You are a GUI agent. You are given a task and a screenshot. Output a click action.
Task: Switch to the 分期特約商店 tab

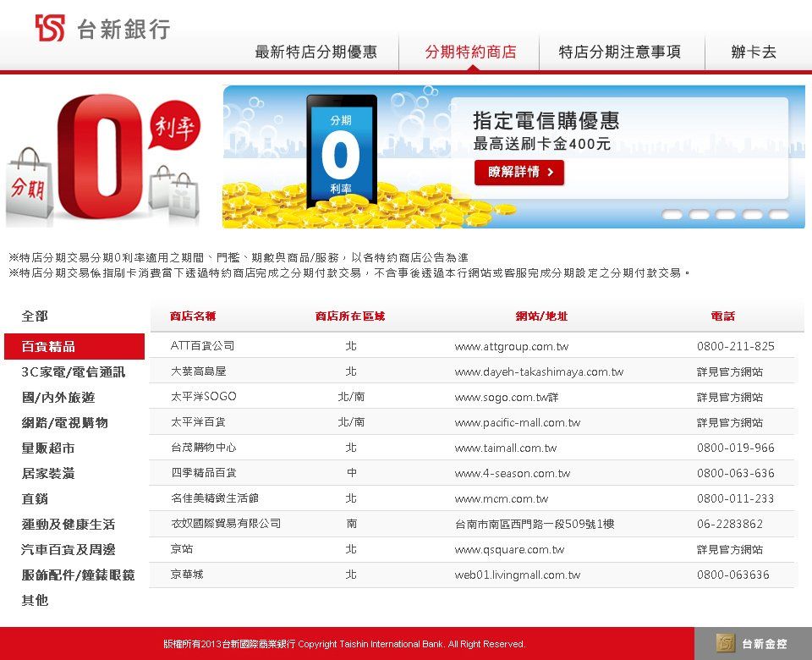(471, 52)
